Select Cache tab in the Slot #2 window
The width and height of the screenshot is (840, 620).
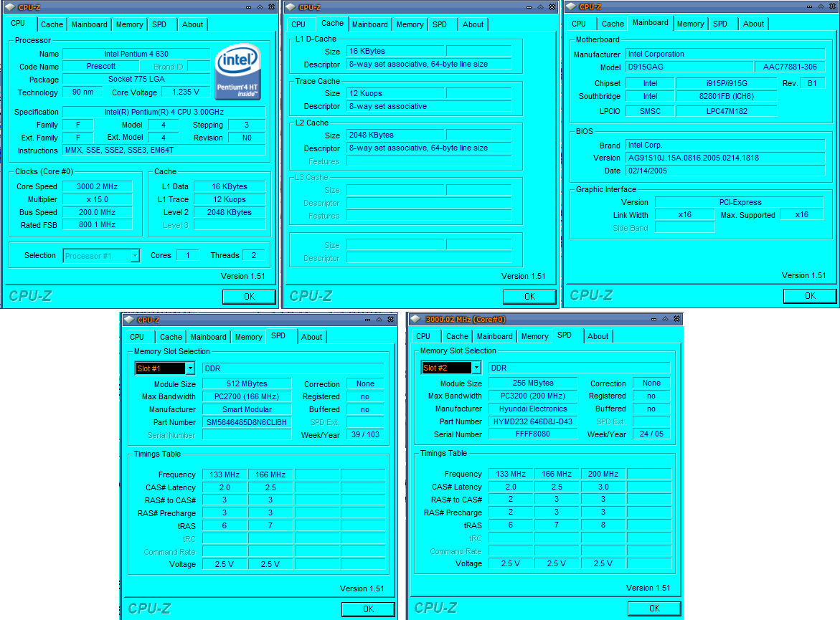457,337
